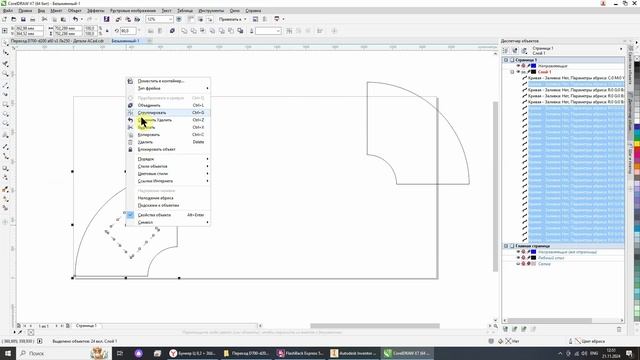Image resolution: width=640 pixels, height=360 pixels.
Task: Open FlashBack Express from the taskbar
Action: (x=301, y=353)
